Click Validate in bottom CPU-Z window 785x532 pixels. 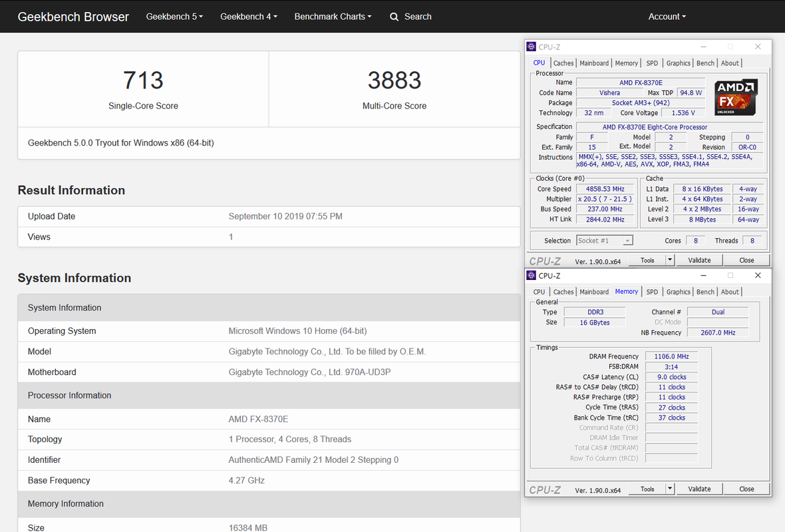pyautogui.click(x=699, y=489)
